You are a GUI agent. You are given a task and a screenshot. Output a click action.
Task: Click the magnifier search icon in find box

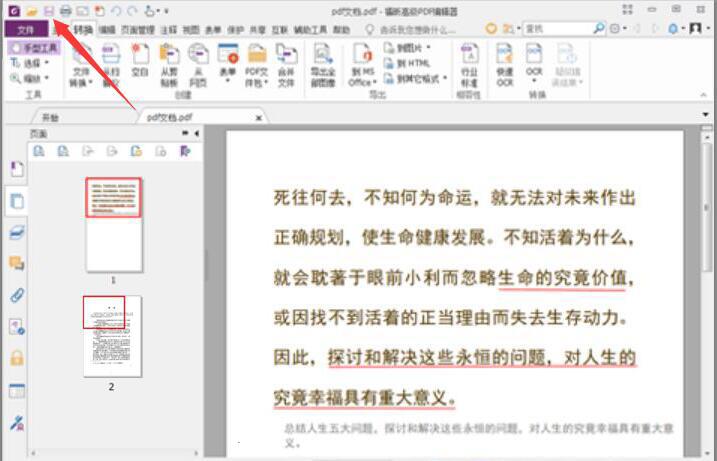coord(599,29)
